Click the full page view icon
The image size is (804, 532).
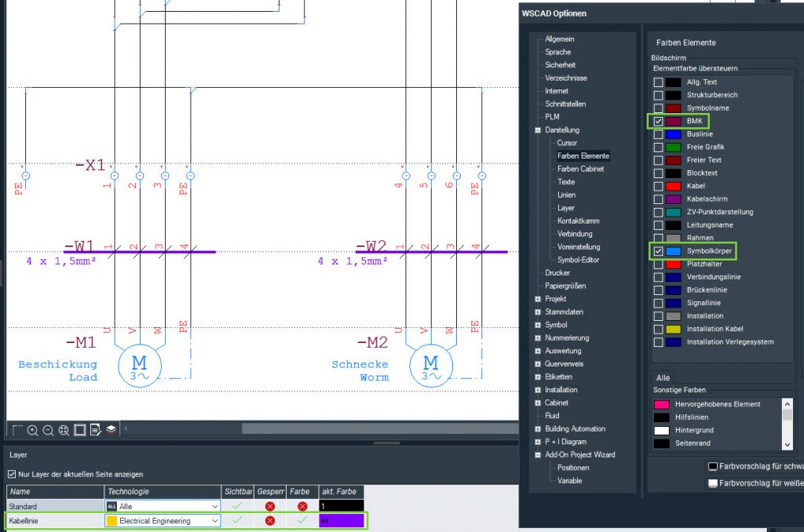[79, 430]
